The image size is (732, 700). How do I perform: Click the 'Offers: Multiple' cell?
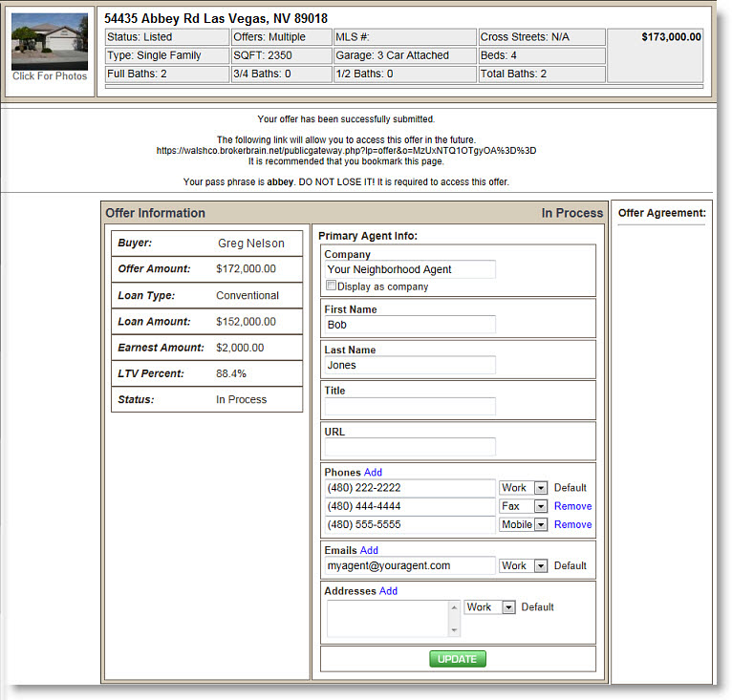[x=282, y=37]
